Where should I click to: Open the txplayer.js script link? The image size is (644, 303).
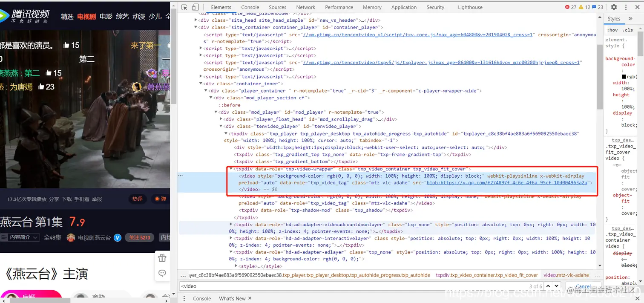[x=441, y=62]
